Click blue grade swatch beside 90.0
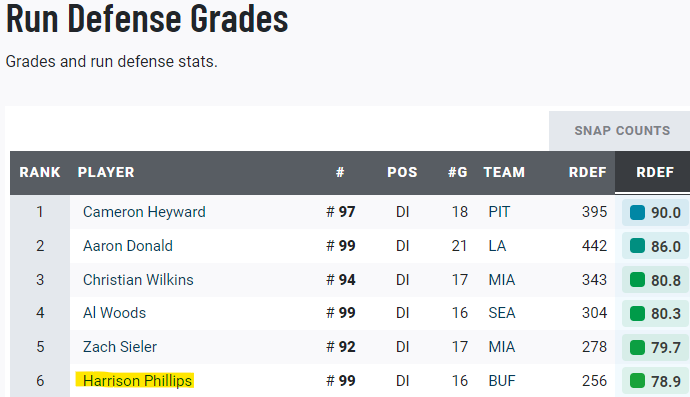Viewport: 690px width, 397px height. coord(637,212)
